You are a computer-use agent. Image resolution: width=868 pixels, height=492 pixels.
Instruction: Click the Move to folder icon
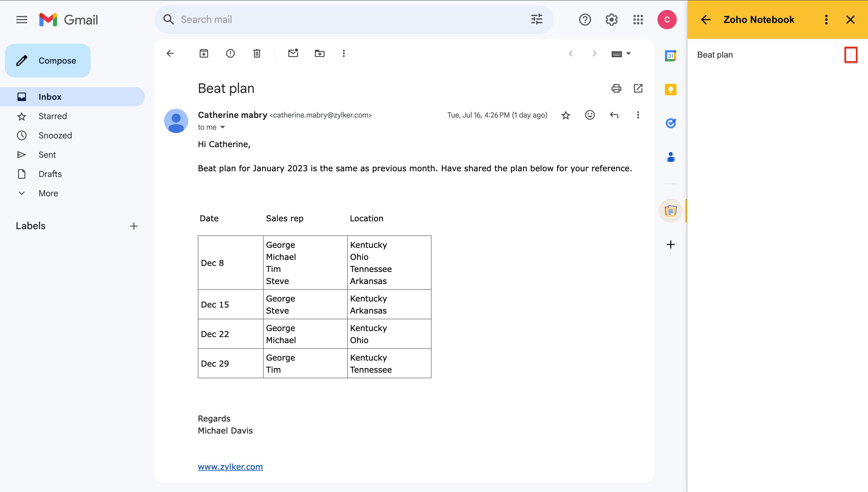click(319, 53)
